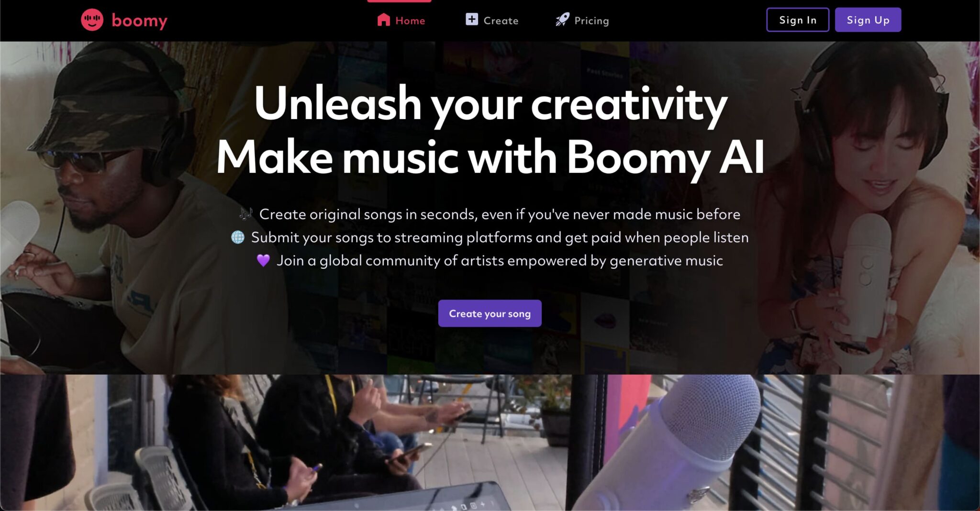Click the video of people seated on deck
This screenshot has width=980, height=511.
click(306, 443)
